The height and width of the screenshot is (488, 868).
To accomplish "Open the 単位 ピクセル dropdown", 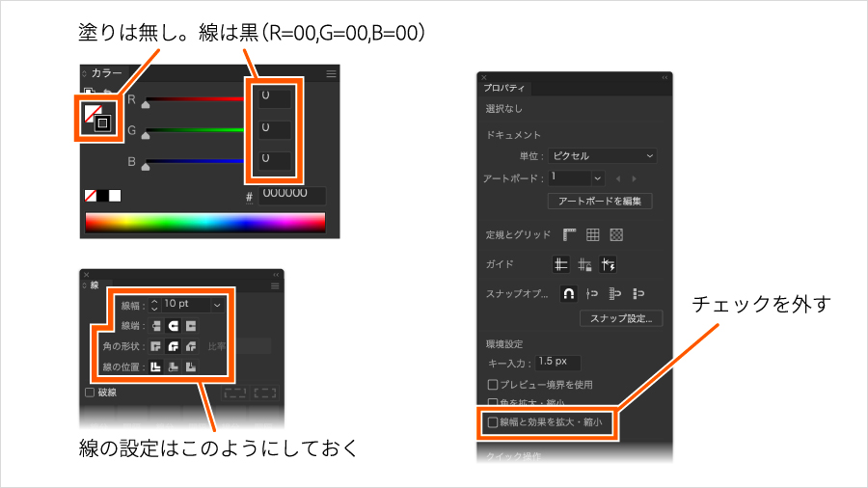I will 602,156.
